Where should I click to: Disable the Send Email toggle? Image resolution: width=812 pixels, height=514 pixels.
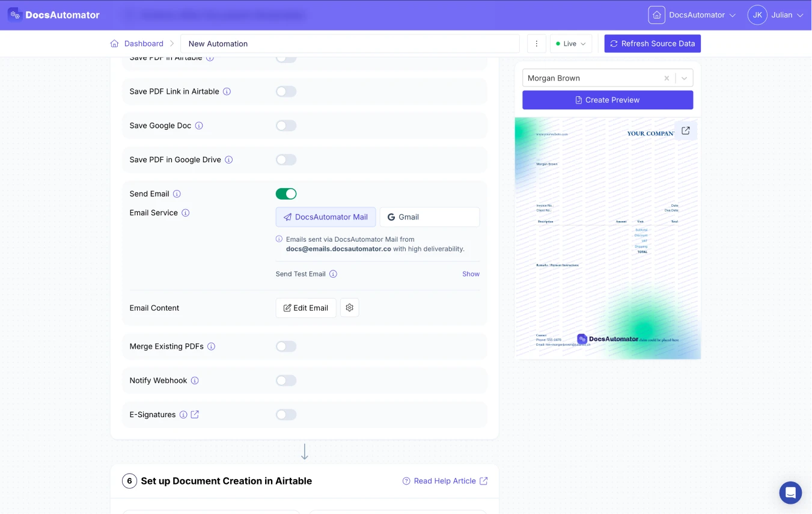286,194
